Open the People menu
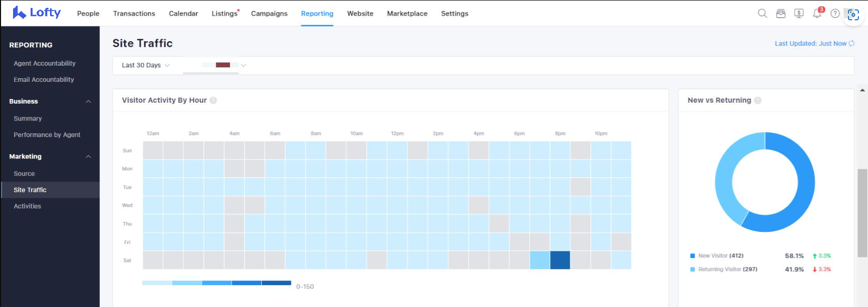This screenshot has height=307, width=868. (88, 14)
